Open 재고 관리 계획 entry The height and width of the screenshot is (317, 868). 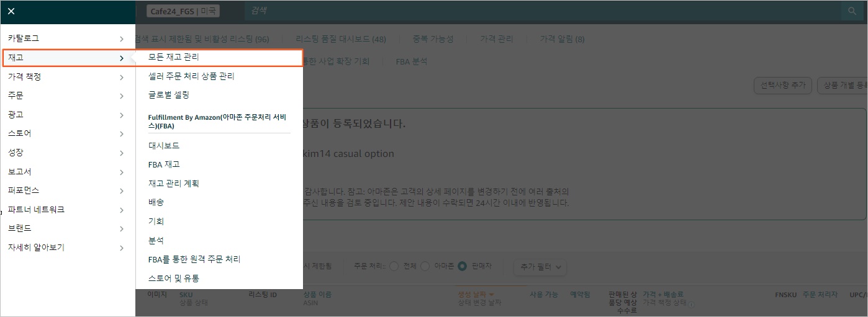173,184
